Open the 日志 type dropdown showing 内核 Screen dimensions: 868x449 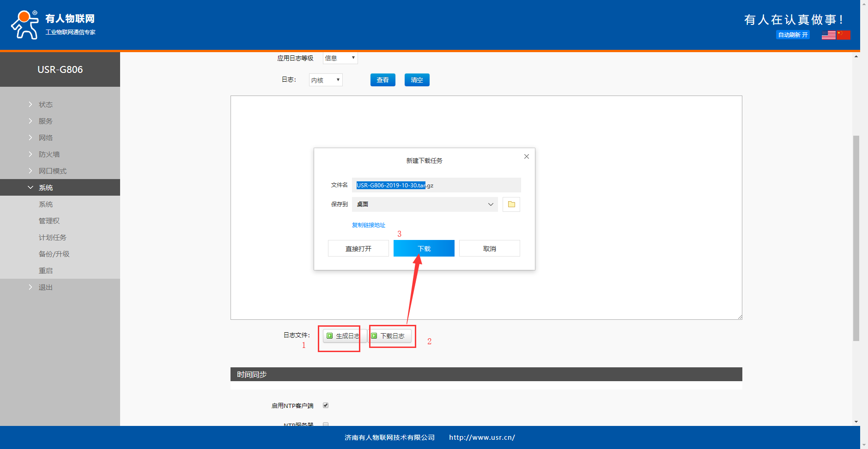[x=326, y=80]
